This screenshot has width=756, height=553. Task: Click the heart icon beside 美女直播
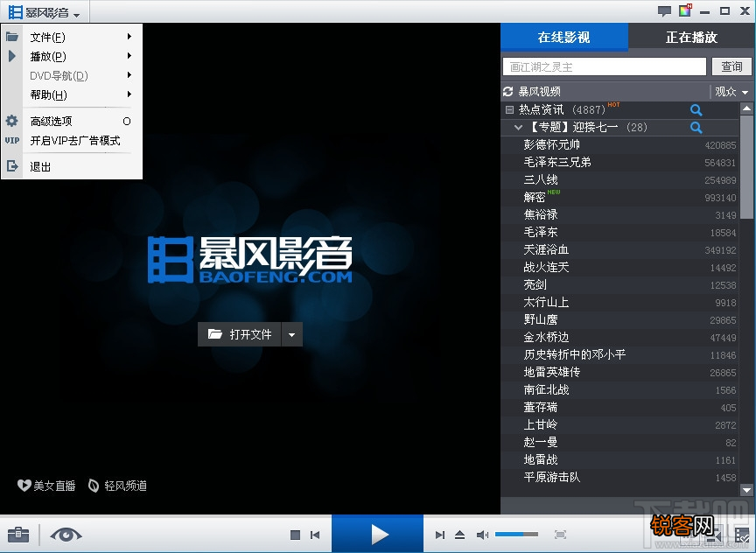pos(24,485)
